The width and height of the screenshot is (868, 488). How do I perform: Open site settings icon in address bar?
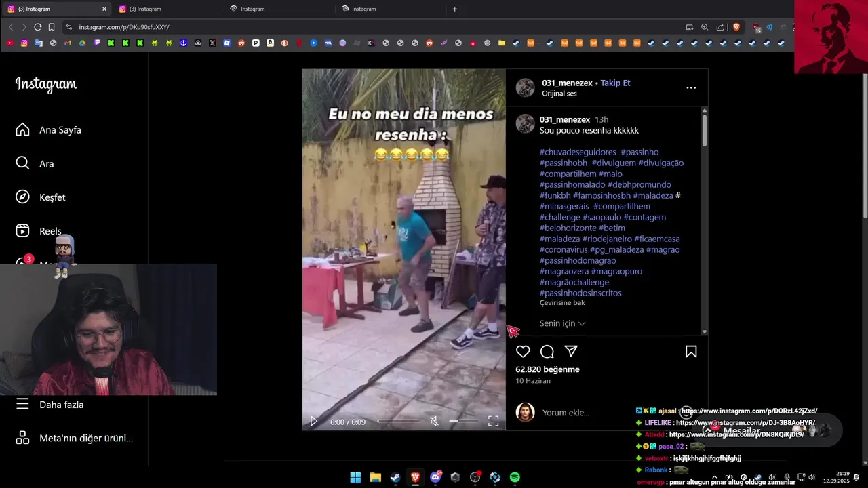pyautogui.click(x=68, y=27)
